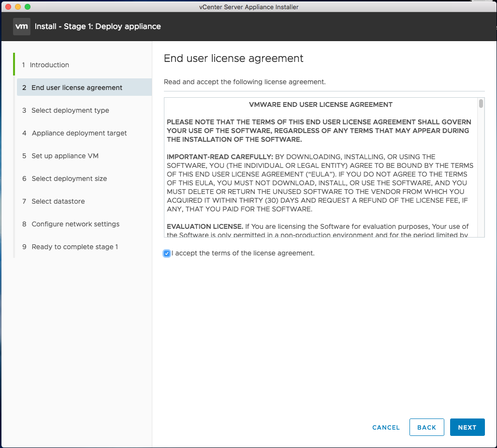Viewport: 497px width, 448px height.
Task: Close the installer with the red button
Action: coord(8,7)
